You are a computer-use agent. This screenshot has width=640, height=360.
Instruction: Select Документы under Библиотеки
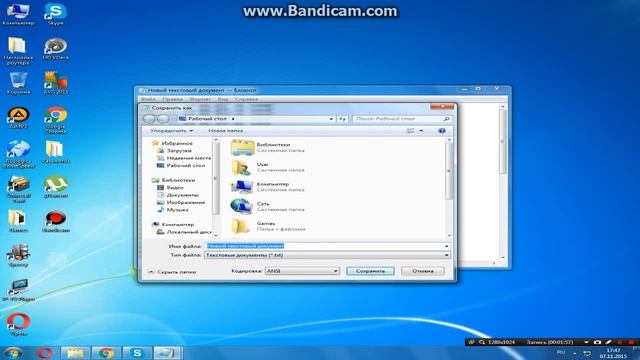[x=178, y=195]
